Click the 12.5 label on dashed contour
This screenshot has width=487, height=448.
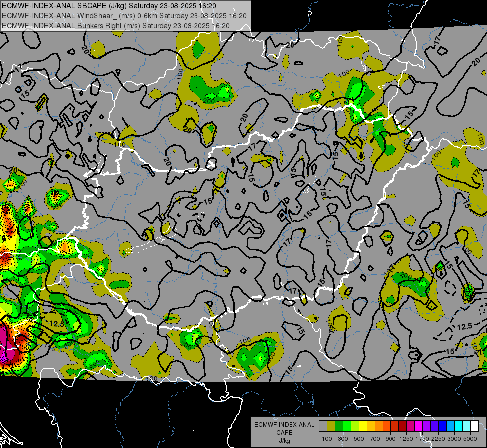[465, 327]
